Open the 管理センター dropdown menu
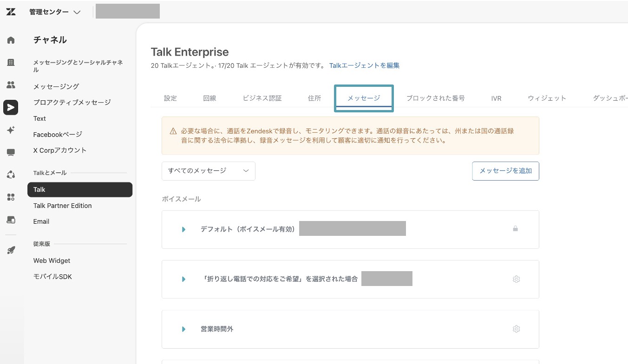This screenshot has width=628, height=364. 55,12
